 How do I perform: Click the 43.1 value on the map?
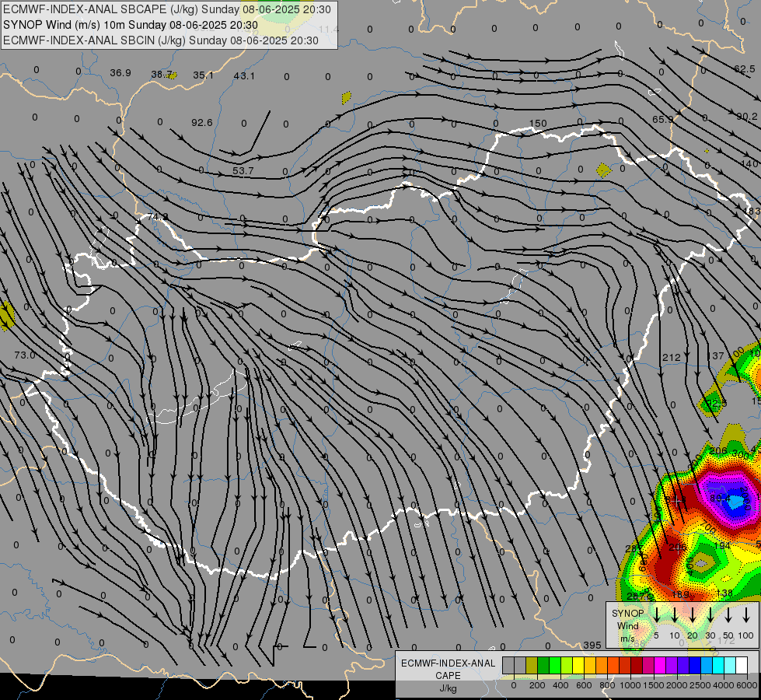pyautogui.click(x=243, y=75)
